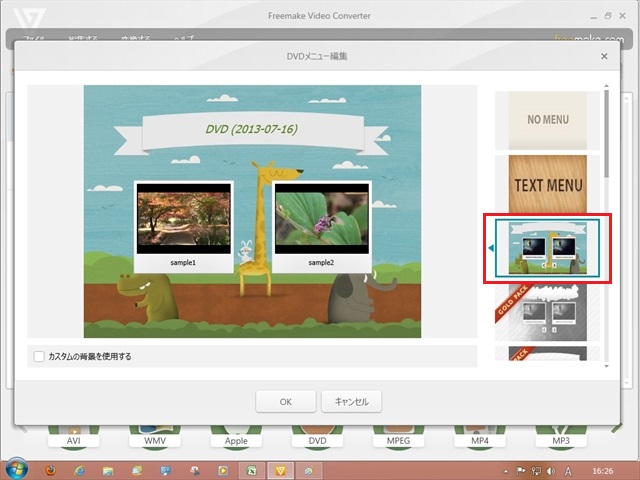The image size is (640, 480).
Task: Close the DVD menu editor dialog
Action: [604, 57]
